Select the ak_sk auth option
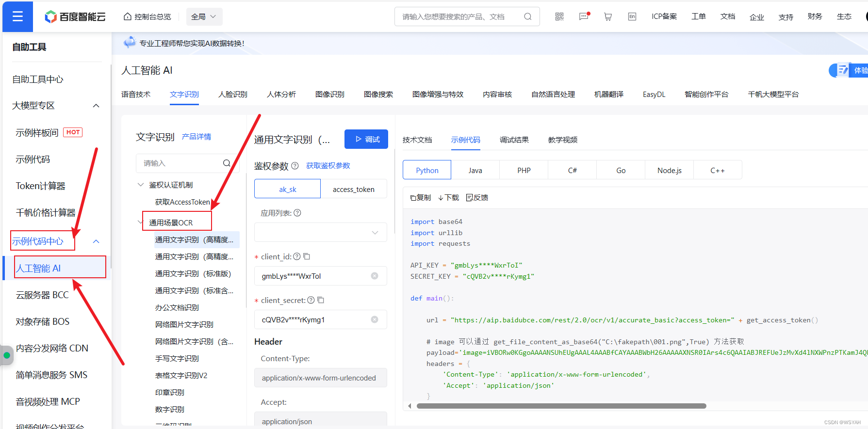 287,189
